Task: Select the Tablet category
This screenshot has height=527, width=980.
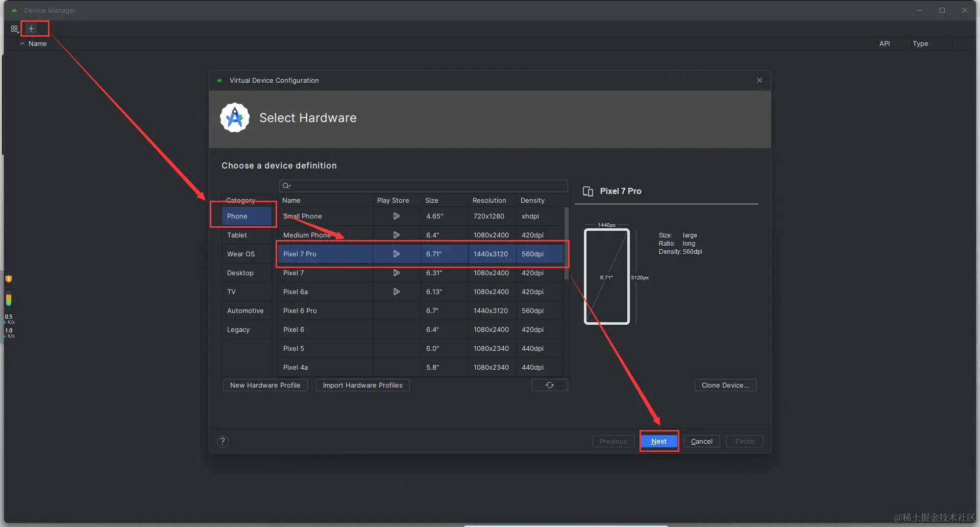Action: tap(237, 235)
